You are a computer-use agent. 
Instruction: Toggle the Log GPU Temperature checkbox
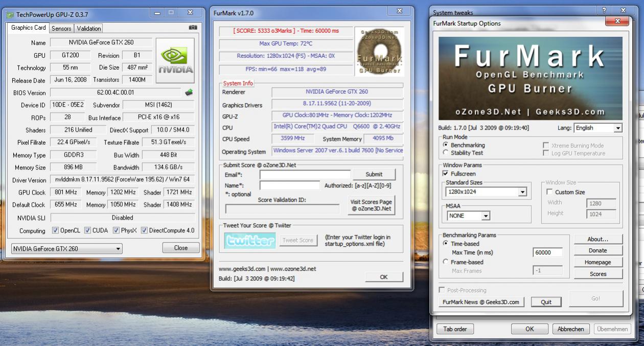546,153
